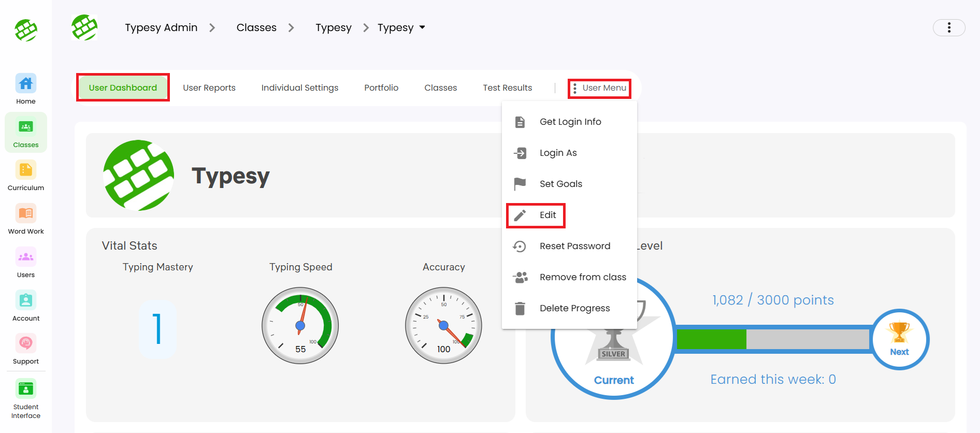Image resolution: width=980 pixels, height=433 pixels.
Task: Go to Classes breadcrumb link
Action: coord(256,27)
